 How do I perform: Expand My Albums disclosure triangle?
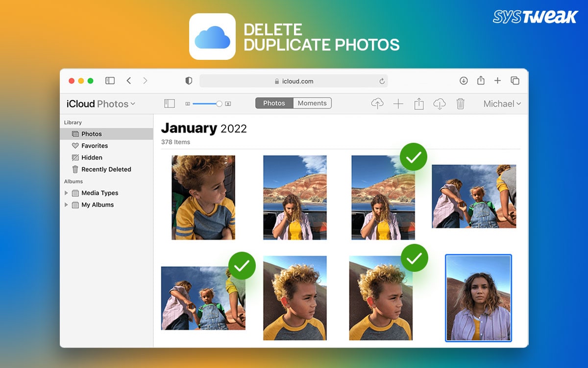[x=67, y=205]
